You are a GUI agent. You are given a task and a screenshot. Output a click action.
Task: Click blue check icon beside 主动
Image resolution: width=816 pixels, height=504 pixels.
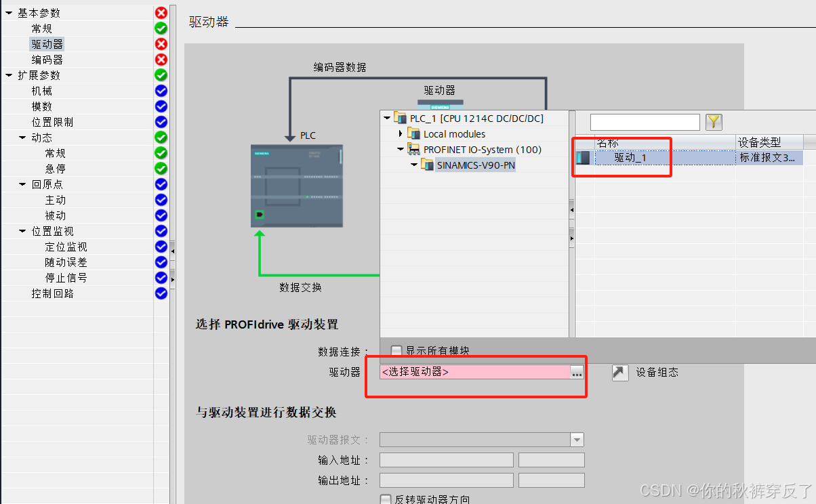tap(161, 200)
